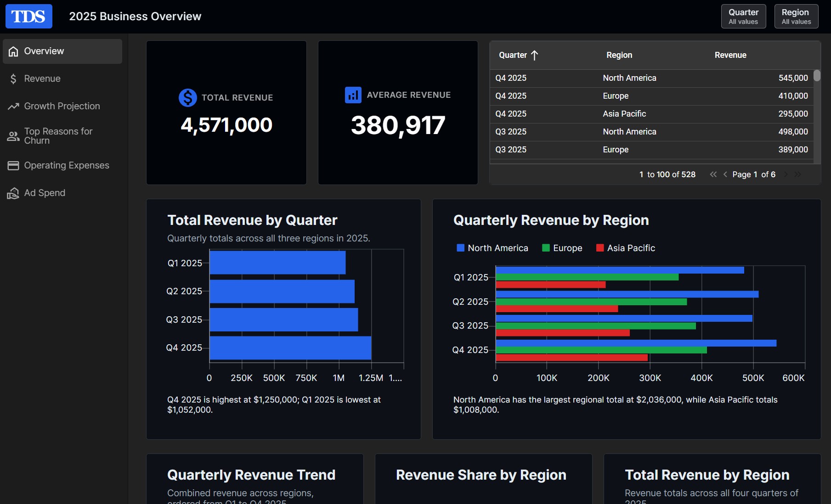831x504 pixels.
Task: Go to last table page
Action: [798, 174]
